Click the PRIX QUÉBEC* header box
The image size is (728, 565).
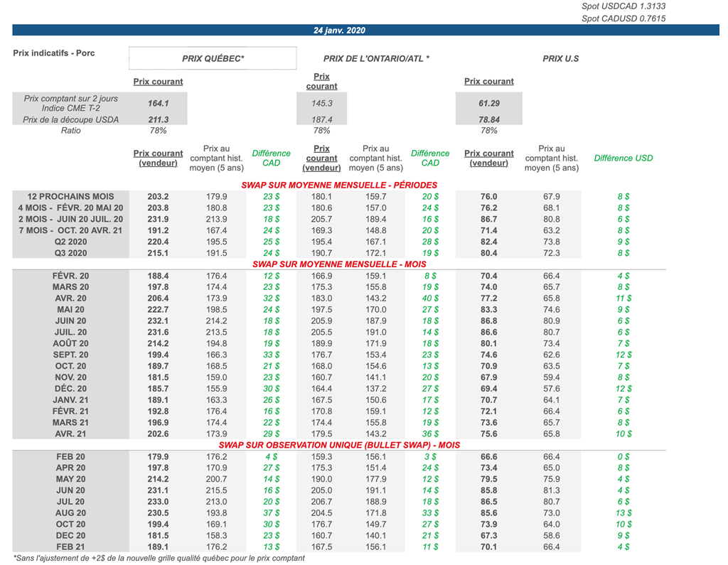(213, 58)
